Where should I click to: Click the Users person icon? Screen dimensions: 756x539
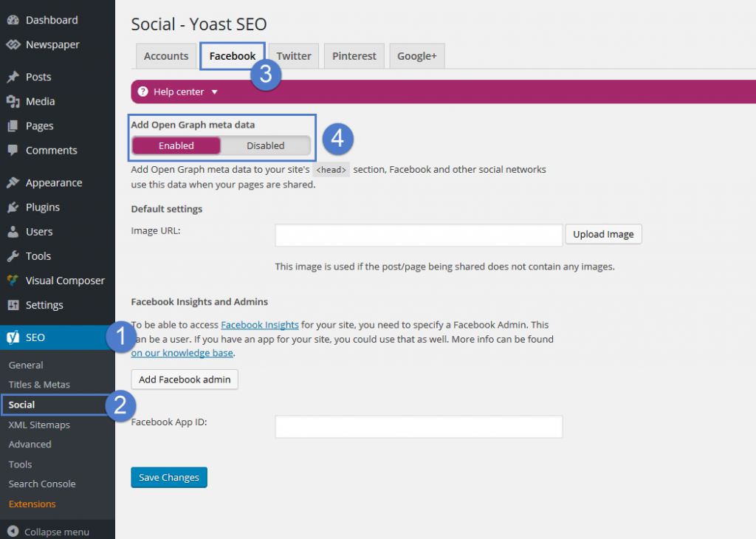(x=13, y=232)
